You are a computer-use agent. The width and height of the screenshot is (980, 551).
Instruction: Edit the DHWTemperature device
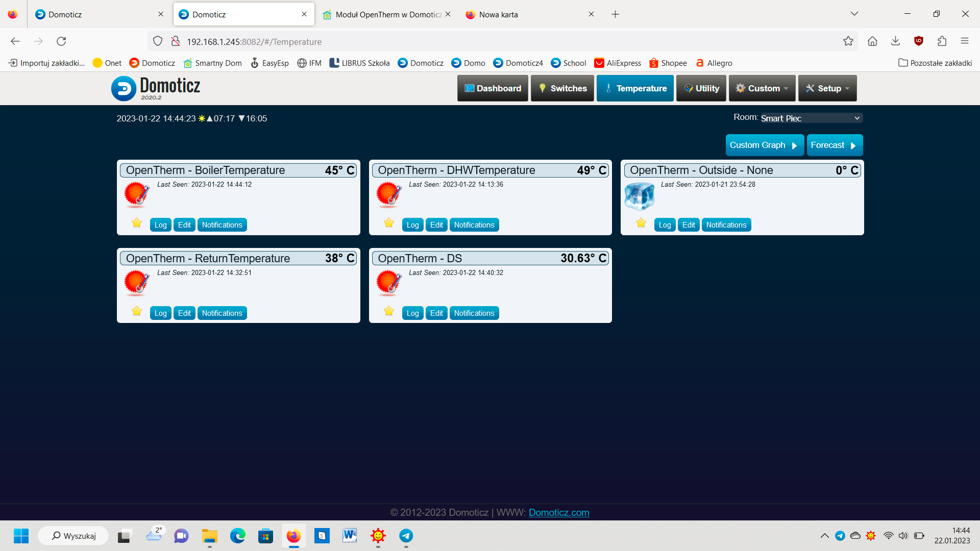[436, 225]
